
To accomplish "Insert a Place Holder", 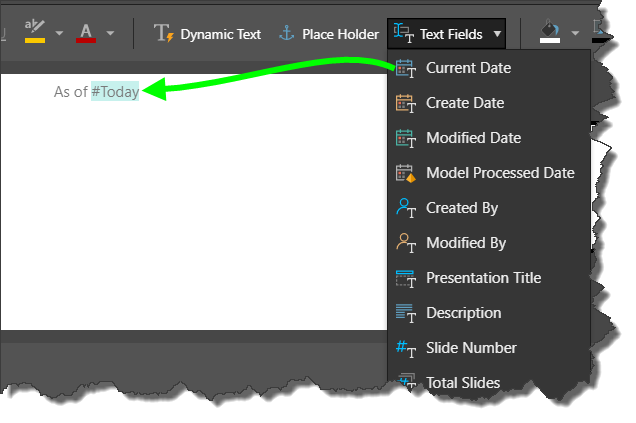I will click(x=328, y=34).
